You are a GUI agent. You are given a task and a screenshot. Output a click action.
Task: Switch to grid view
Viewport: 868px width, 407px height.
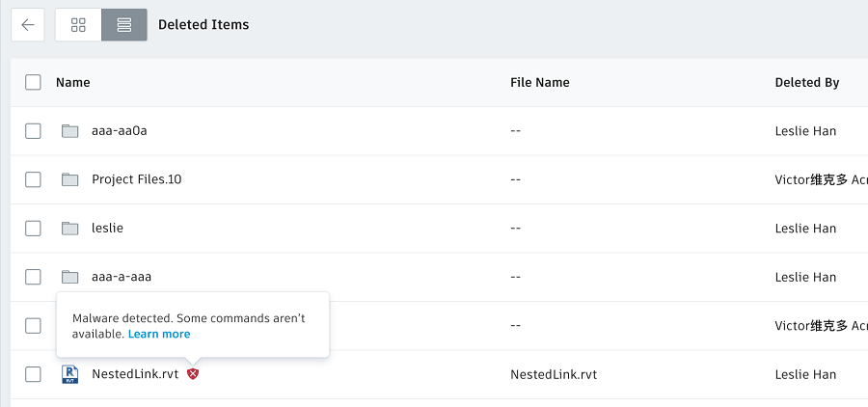[x=78, y=25]
